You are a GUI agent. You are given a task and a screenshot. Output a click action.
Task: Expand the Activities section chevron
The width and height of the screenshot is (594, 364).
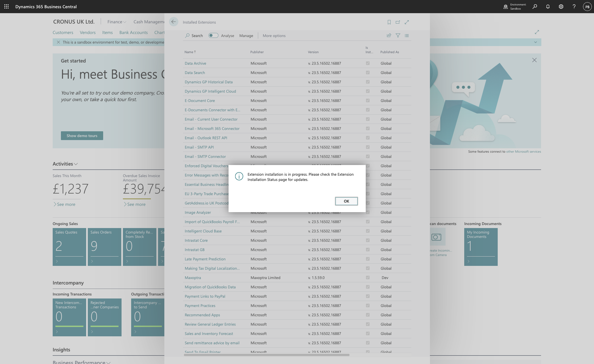point(76,164)
